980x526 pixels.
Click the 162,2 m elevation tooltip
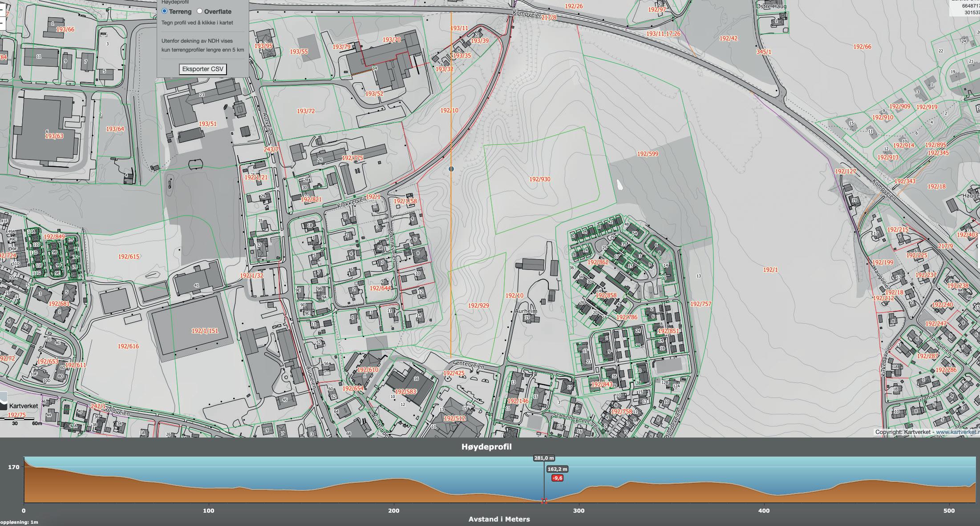coord(557,469)
